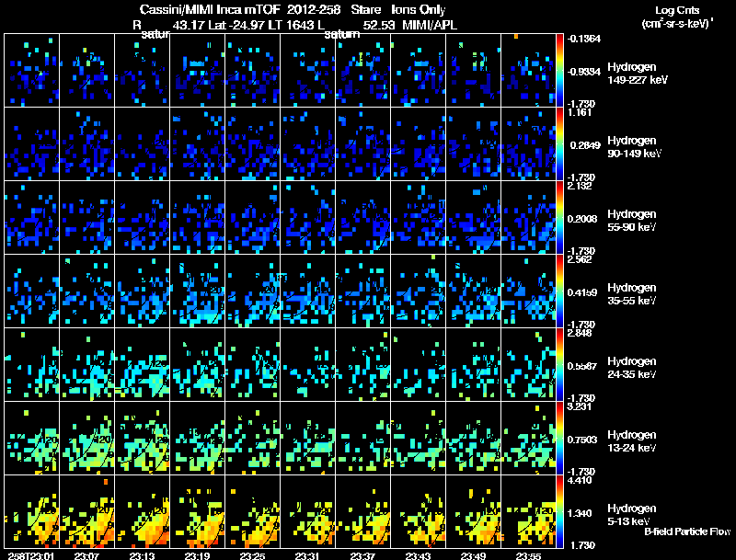Select the Hydrogen 24-35 keV panel at 23:13
Image resolution: width=736 pixels, height=560 pixels.
point(143,364)
